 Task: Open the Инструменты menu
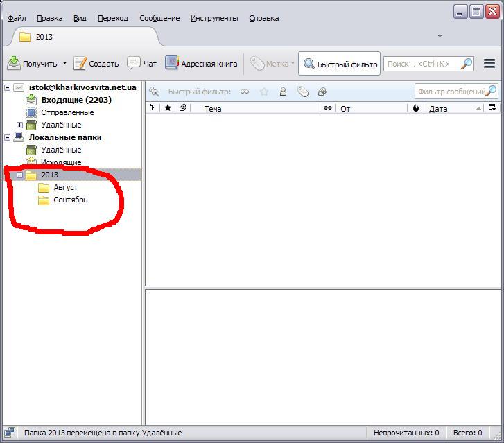pos(214,18)
